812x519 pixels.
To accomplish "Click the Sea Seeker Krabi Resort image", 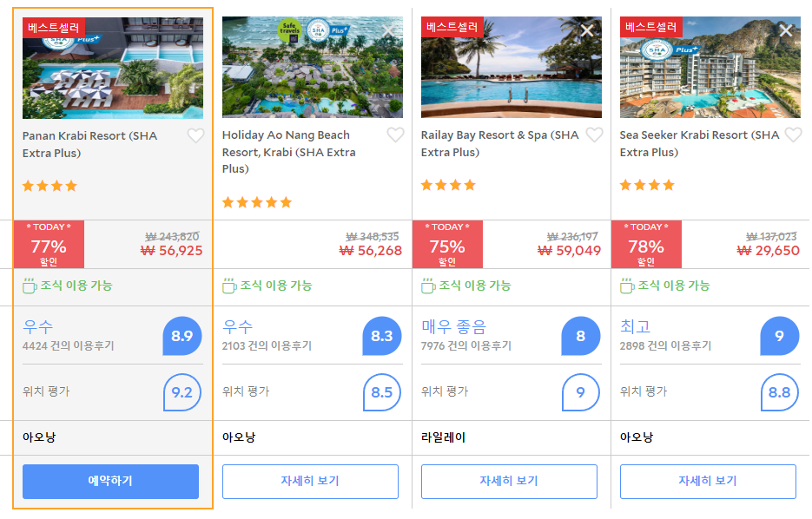I will pyautogui.click(x=710, y=68).
